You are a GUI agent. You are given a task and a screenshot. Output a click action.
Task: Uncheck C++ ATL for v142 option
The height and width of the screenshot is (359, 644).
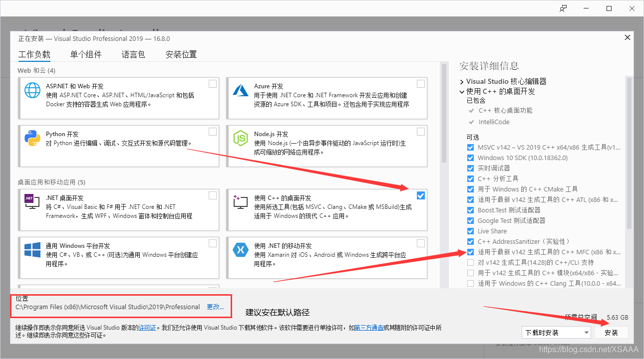(470, 200)
